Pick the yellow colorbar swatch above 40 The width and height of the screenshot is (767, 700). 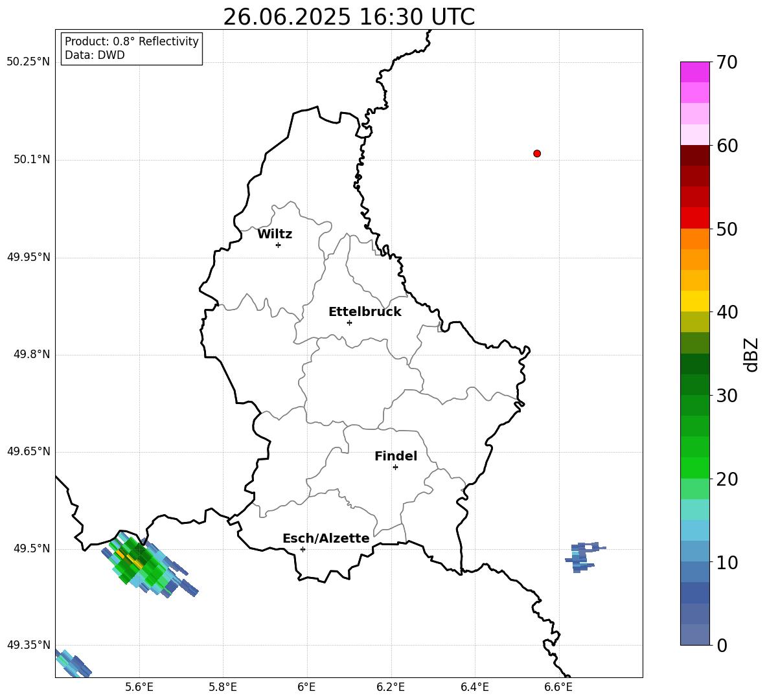click(694, 301)
